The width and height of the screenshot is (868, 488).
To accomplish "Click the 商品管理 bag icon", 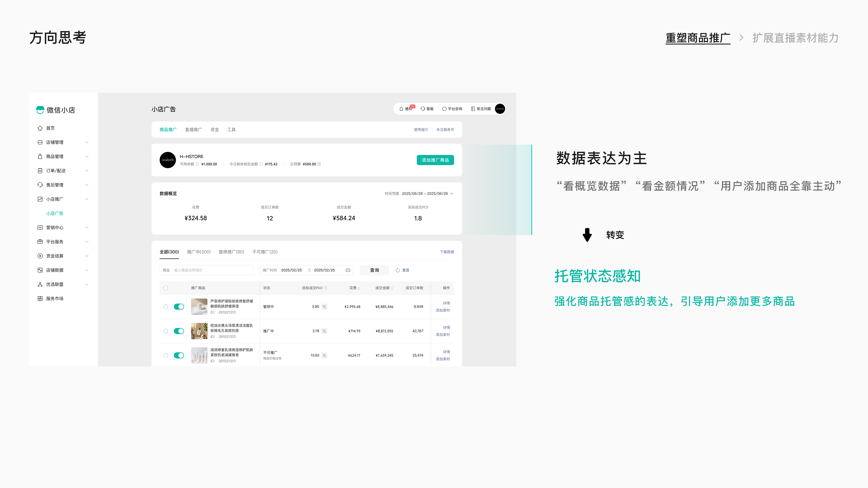I will click(40, 156).
